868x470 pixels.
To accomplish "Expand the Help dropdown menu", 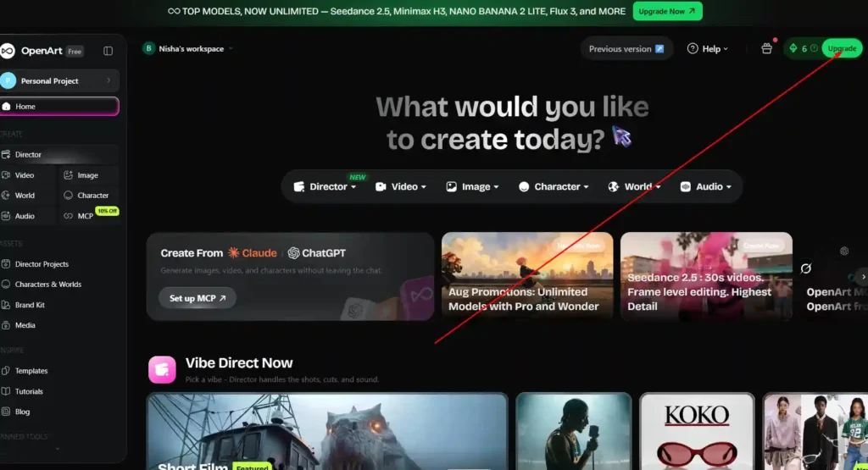I will pos(708,48).
